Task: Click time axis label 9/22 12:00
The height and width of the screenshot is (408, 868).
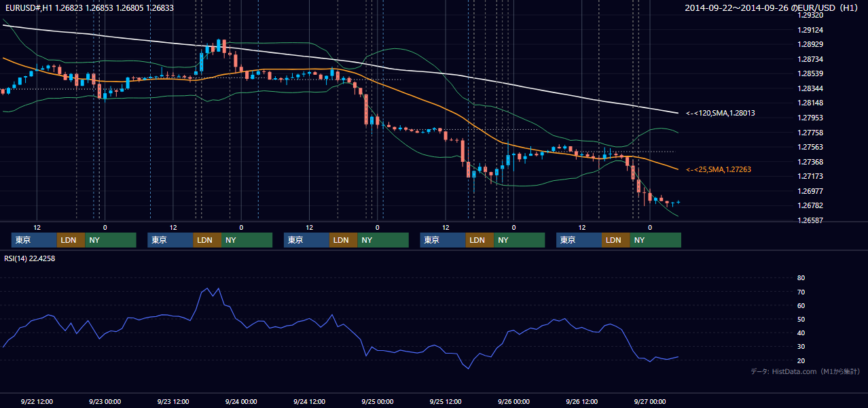Action: point(37,402)
